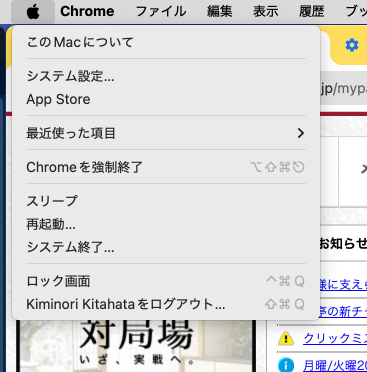Put the Mac to スリープ
This screenshot has width=367, height=372.
point(166,201)
